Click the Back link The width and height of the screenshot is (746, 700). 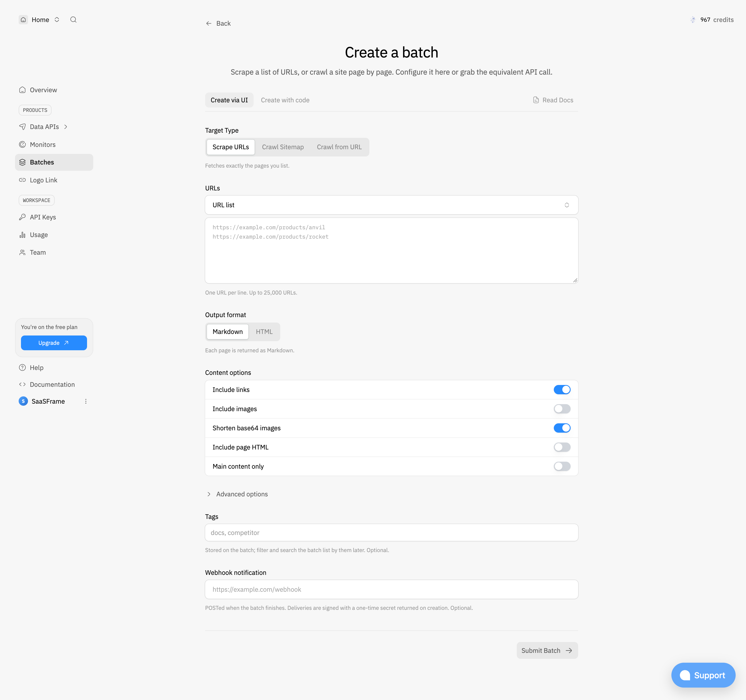[218, 23]
